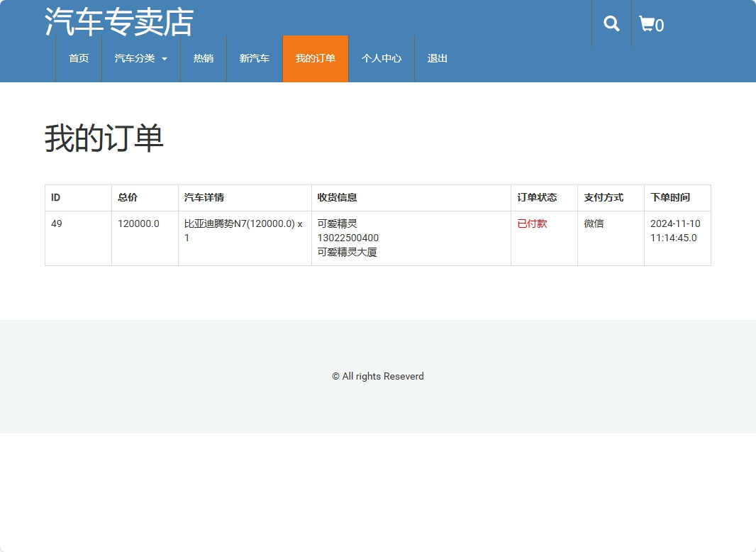Click the 已付款 order status text
Screen dimensions: 756x552
pos(531,223)
